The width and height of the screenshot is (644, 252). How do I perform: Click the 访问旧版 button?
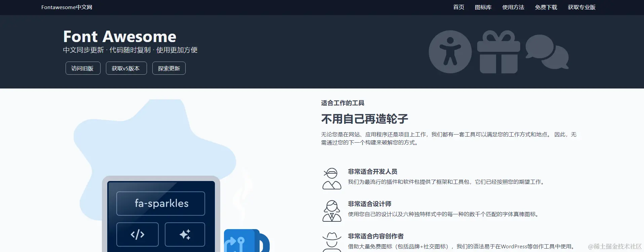83,68
